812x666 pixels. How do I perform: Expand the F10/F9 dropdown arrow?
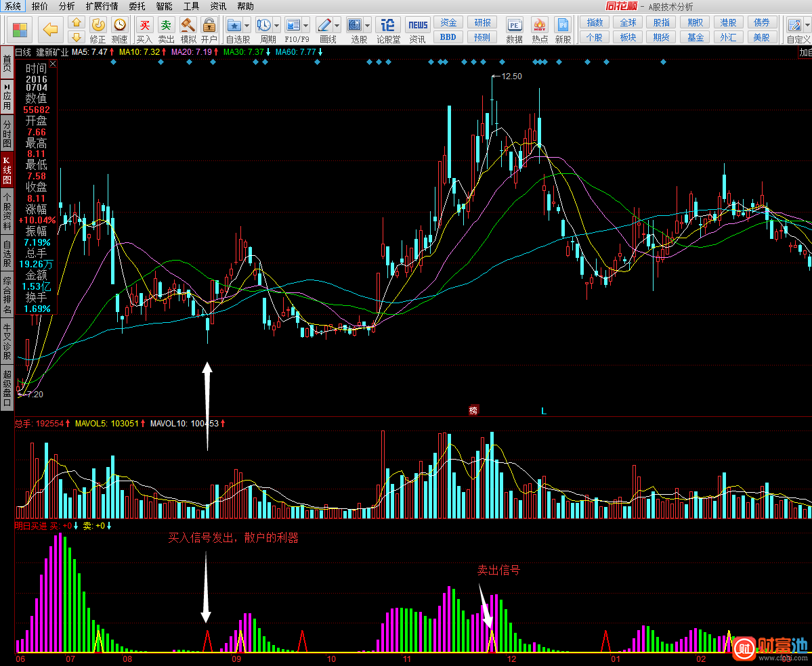click(305, 25)
